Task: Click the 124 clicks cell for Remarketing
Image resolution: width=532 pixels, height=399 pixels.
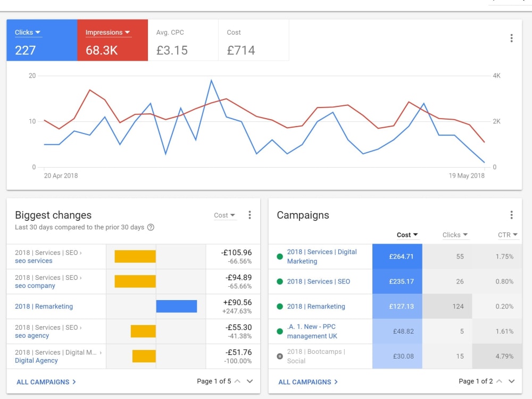Action: point(447,306)
